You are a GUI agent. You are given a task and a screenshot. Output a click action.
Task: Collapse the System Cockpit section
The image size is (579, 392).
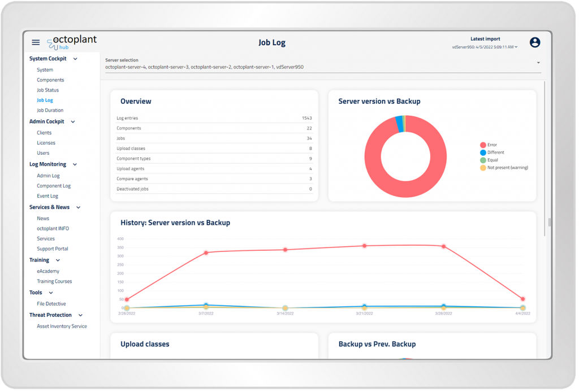pos(75,59)
